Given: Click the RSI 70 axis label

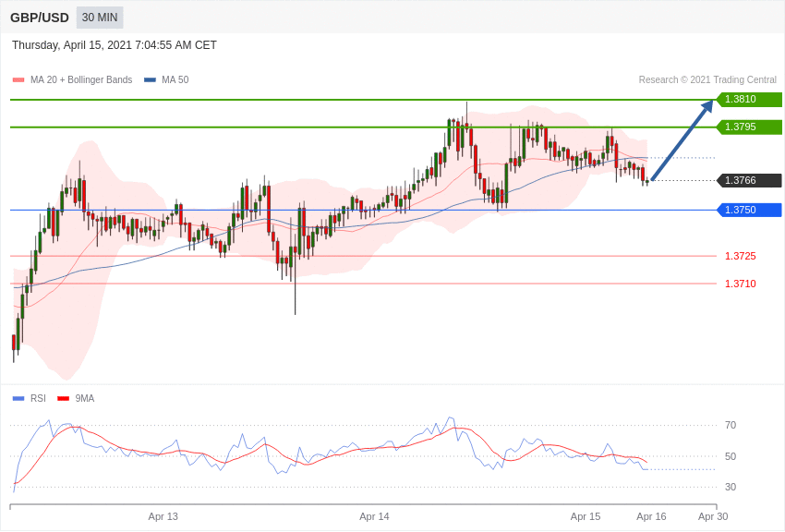Looking at the screenshot, I should [731, 425].
